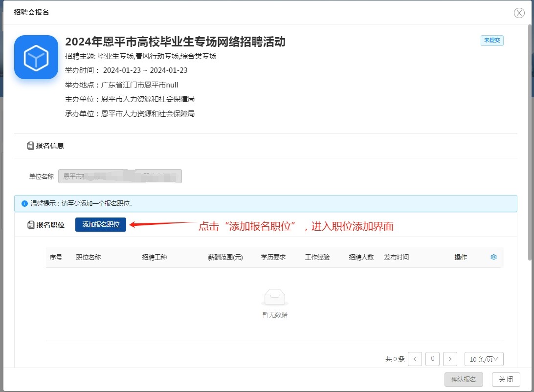534x392 pixels.
Task: Click the blue cube job fair logo
Action: [x=36, y=57]
